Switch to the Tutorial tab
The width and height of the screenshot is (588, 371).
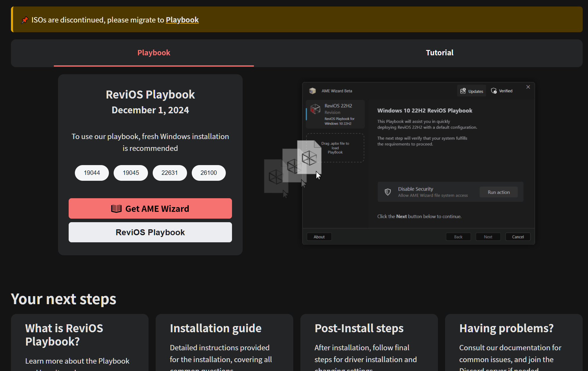[x=439, y=53]
